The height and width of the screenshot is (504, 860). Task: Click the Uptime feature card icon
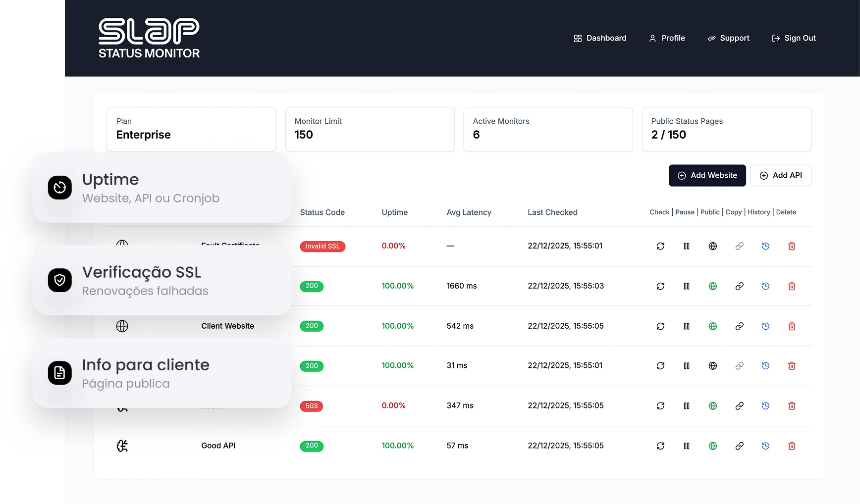coord(60,188)
